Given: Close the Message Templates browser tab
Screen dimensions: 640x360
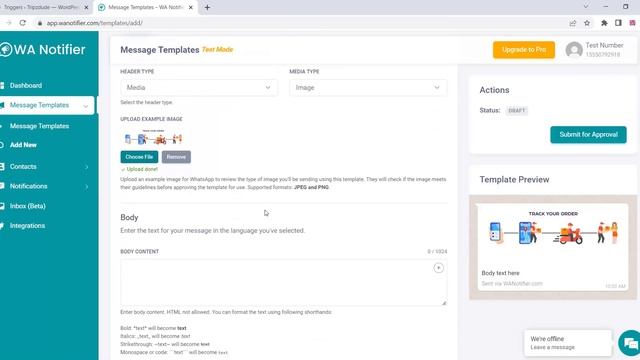Looking at the screenshot, I should [191, 7].
